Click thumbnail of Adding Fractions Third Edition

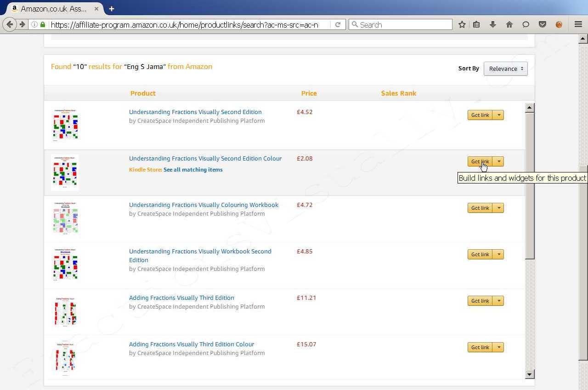(x=65, y=311)
